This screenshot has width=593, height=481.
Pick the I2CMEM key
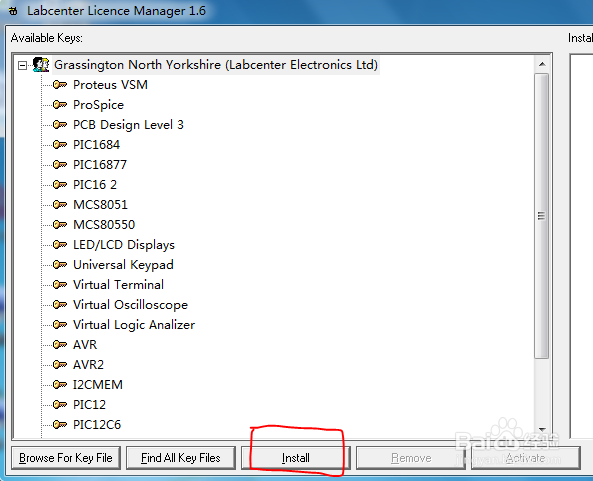point(98,385)
